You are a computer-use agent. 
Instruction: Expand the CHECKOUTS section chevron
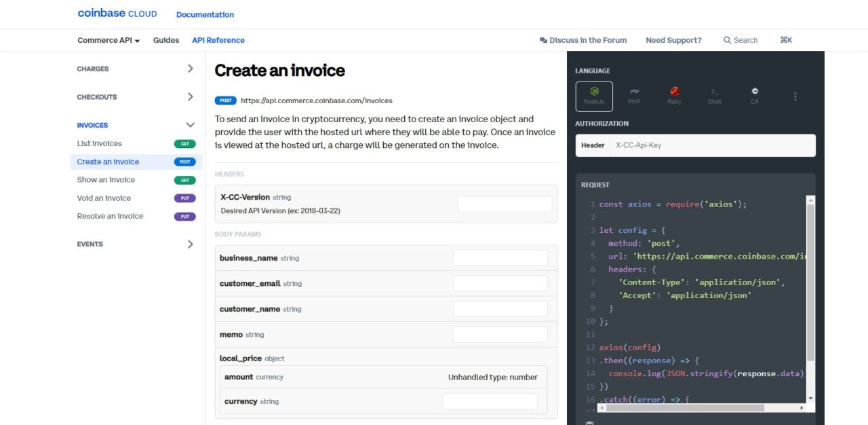tap(190, 97)
